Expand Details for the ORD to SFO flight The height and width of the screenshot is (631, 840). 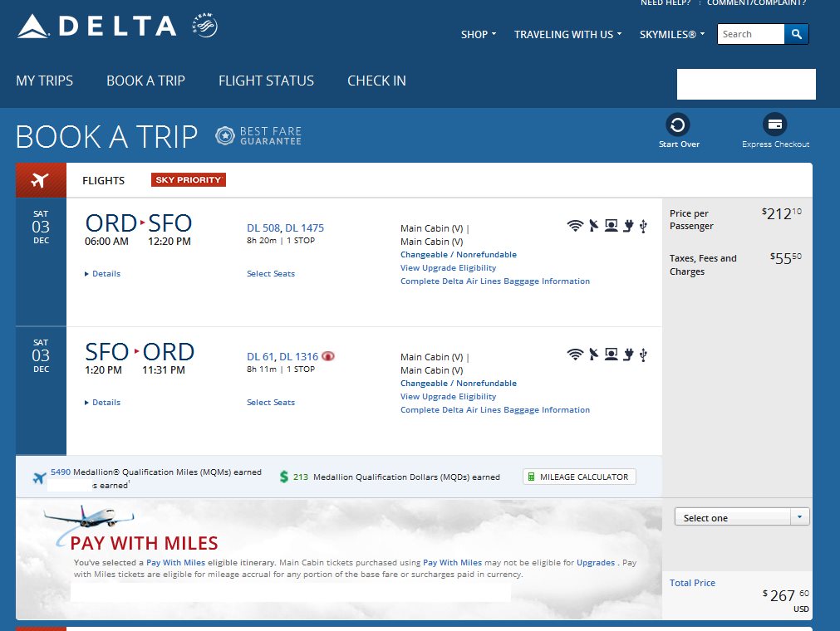coord(103,274)
